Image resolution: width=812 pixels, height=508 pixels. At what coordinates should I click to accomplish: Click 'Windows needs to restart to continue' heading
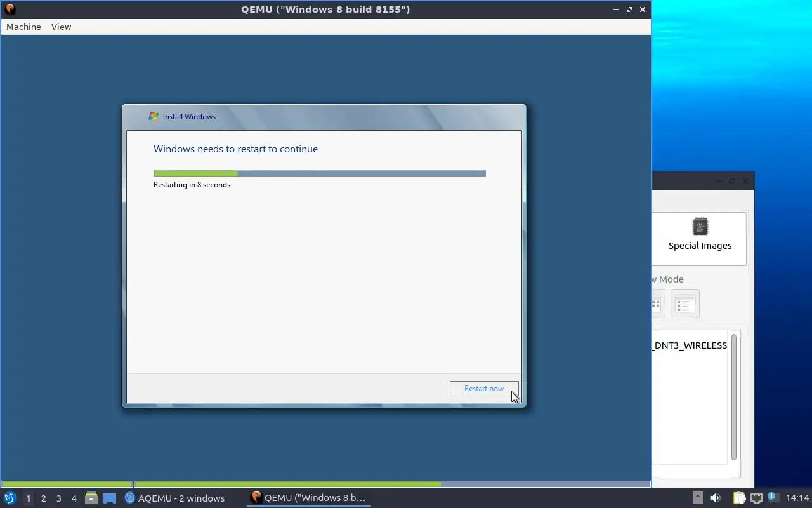pos(235,149)
